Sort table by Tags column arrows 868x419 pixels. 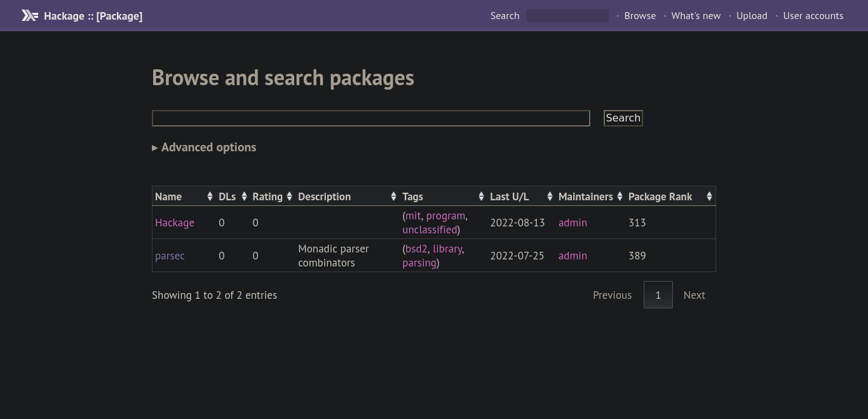pos(481,196)
